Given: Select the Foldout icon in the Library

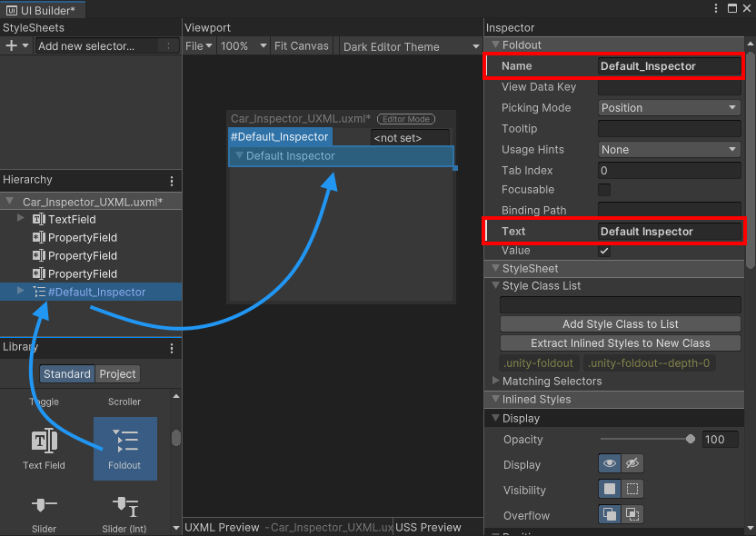Looking at the screenshot, I should 124,445.
